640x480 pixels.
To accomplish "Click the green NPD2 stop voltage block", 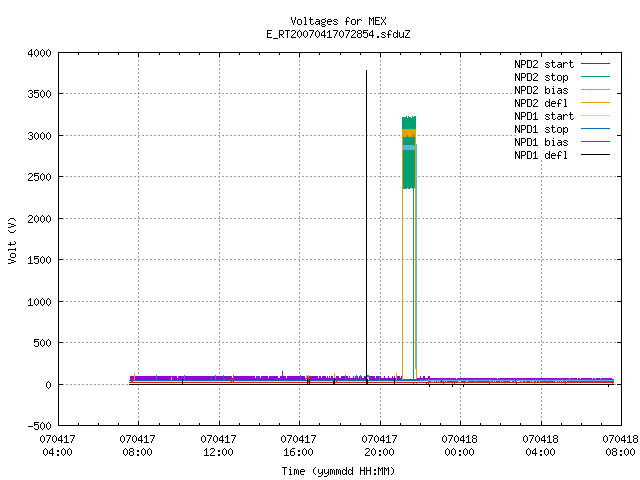I will click(409, 171).
